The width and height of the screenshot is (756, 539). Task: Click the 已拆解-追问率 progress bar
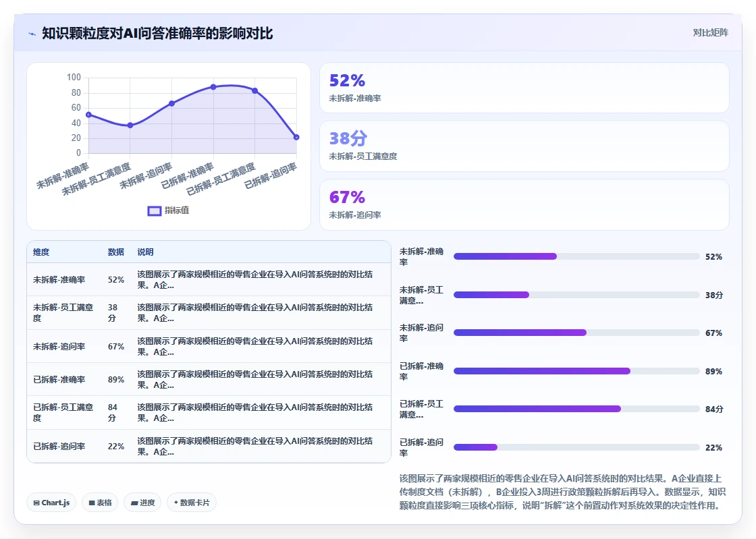click(x=576, y=447)
